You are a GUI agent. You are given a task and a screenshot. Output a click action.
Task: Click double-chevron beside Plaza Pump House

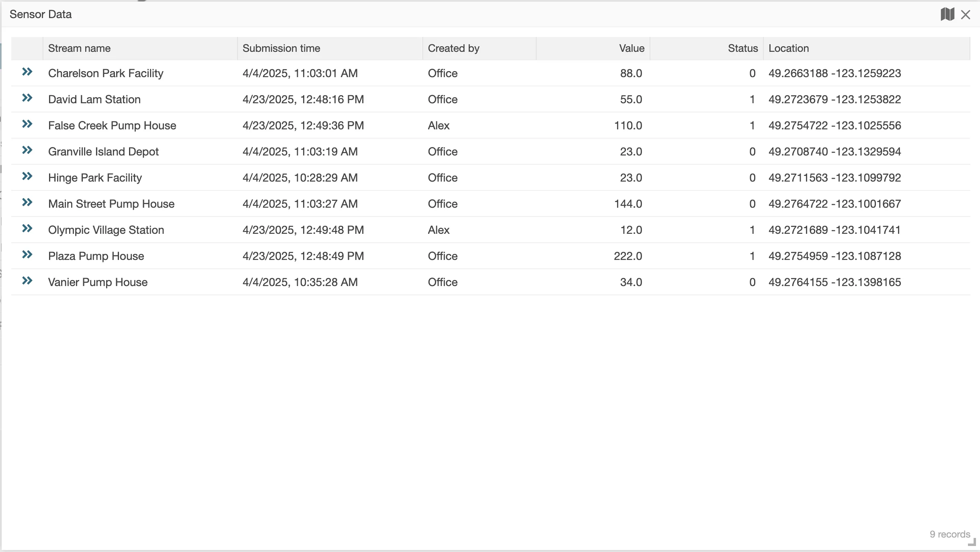point(27,255)
